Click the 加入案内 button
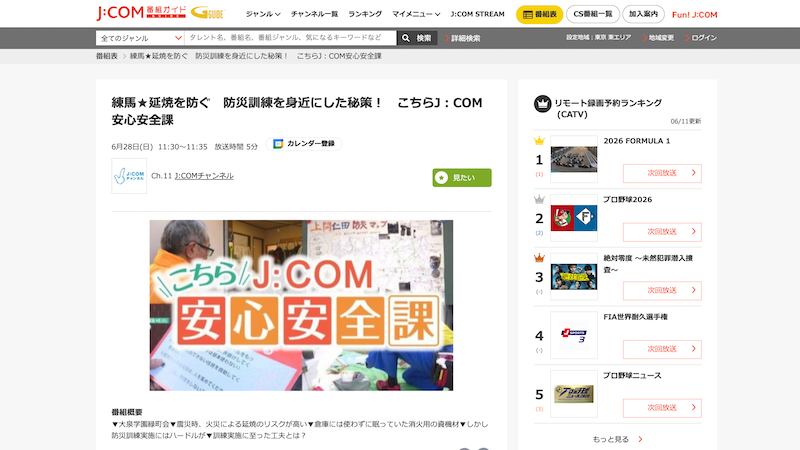The height and width of the screenshot is (450, 800). (x=643, y=14)
